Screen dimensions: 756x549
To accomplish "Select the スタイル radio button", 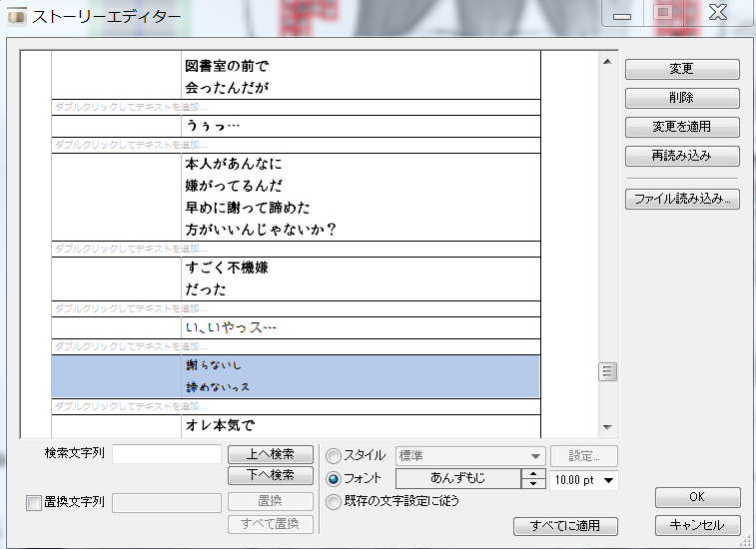I will tap(334, 456).
